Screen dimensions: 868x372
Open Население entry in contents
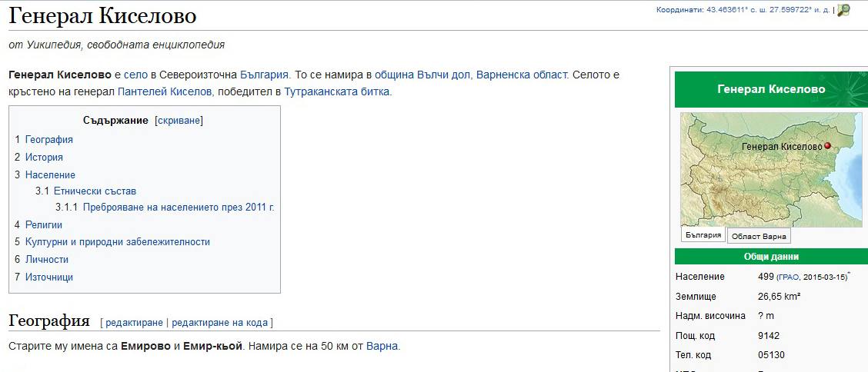(50, 175)
